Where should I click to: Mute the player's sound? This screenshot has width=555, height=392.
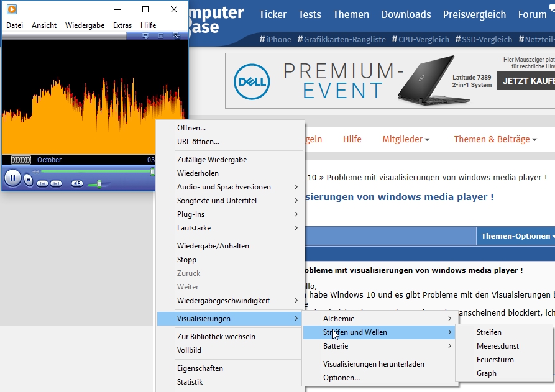tap(77, 183)
